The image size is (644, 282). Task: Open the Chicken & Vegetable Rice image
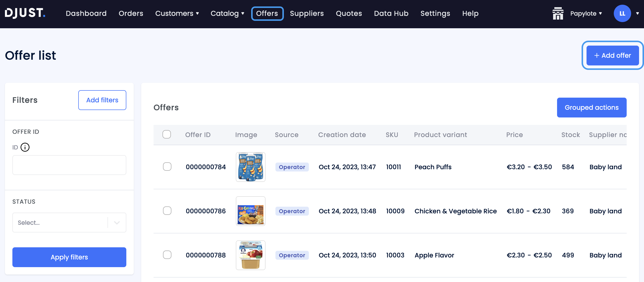(250, 211)
